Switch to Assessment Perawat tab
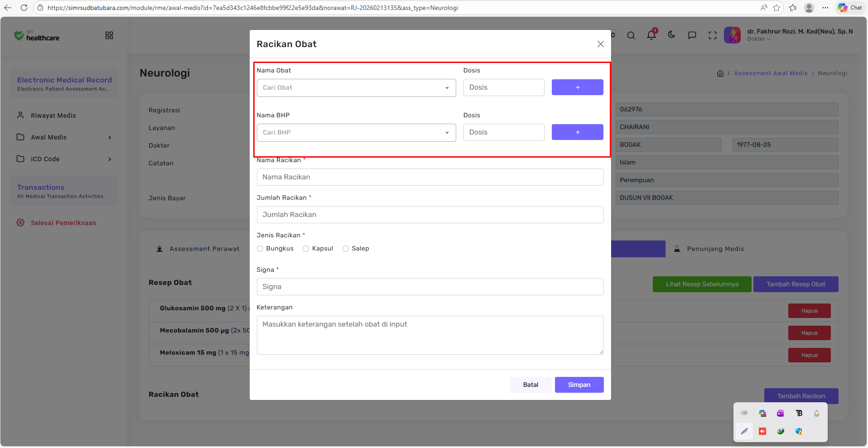This screenshot has width=868, height=448. (x=198, y=249)
